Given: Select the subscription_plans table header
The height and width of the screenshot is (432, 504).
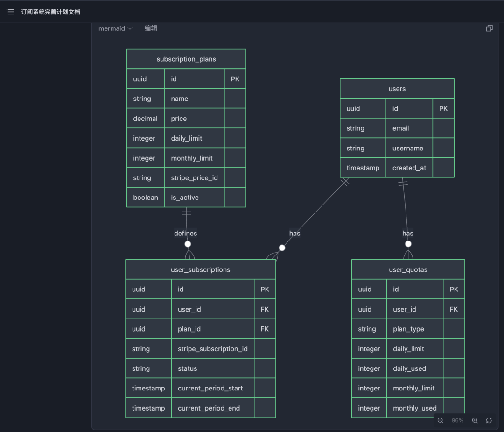Looking at the screenshot, I should [186, 59].
